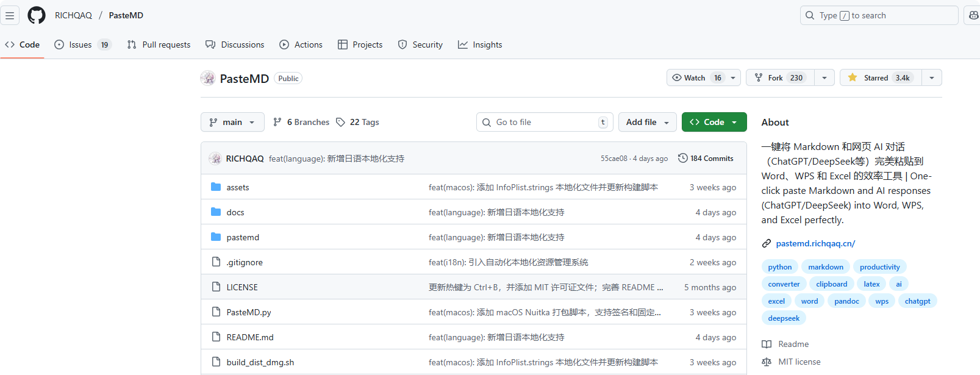Image resolution: width=980 pixels, height=375 pixels.
Task: Click the PasteMD.py file icon
Action: click(216, 312)
